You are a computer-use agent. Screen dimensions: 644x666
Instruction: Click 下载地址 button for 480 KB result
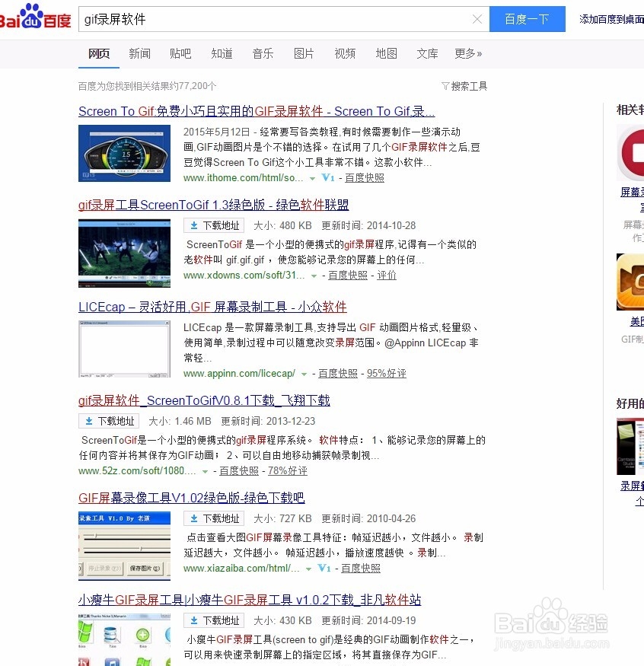[214, 225]
